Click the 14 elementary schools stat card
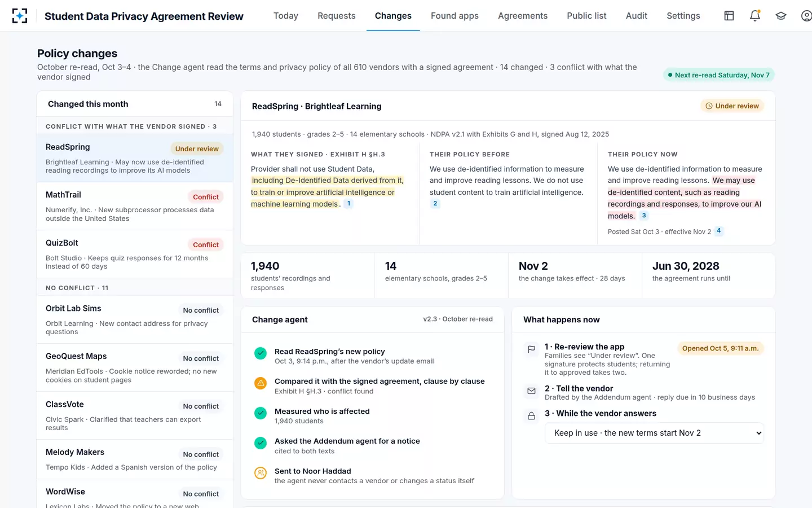The height and width of the screenshot is (508, 812). point(442,275)
